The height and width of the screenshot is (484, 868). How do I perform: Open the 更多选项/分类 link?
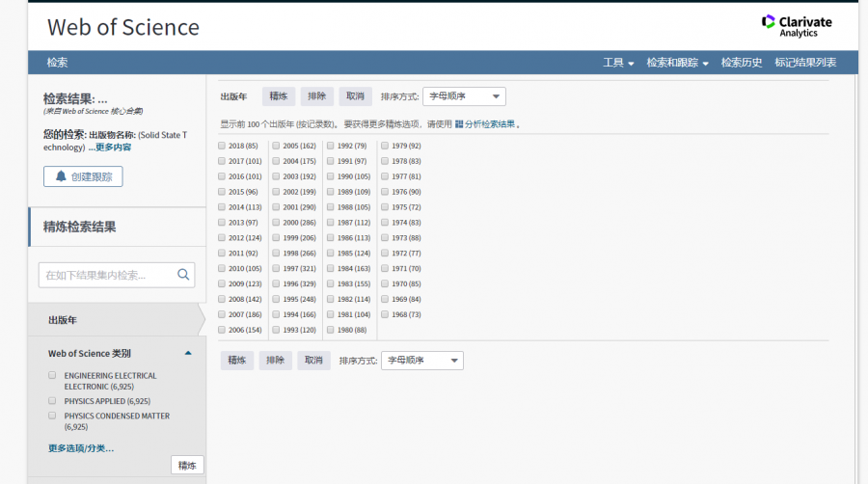[81, 448]
